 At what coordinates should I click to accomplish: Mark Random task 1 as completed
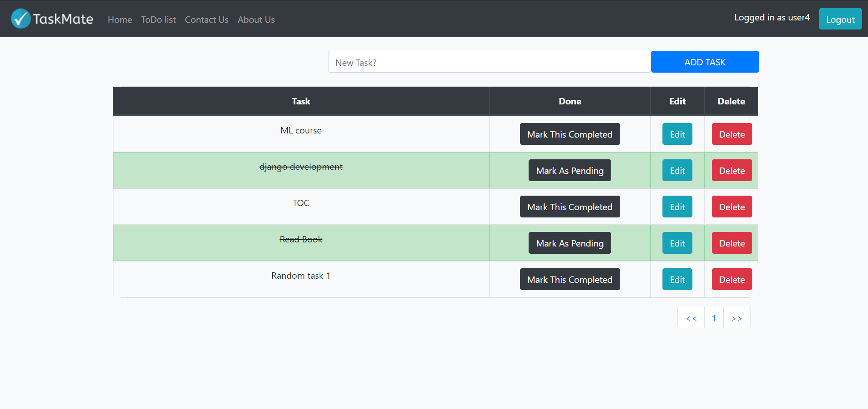point(569,279)
